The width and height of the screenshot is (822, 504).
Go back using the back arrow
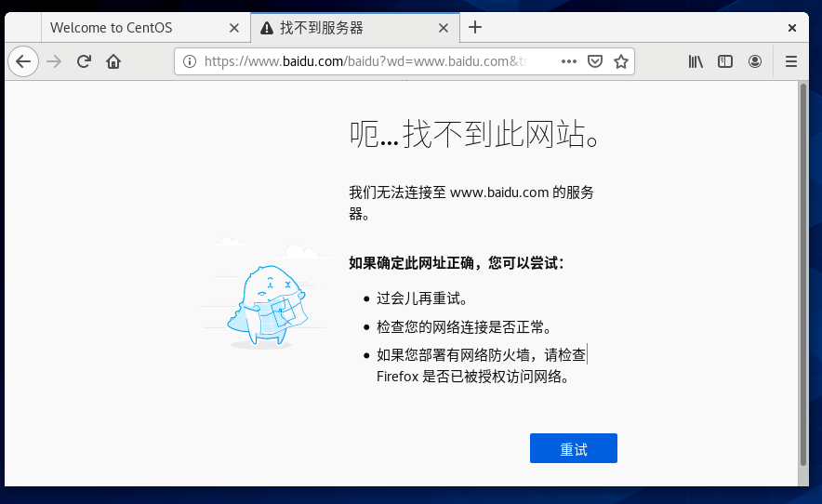(x=23, y=61)
